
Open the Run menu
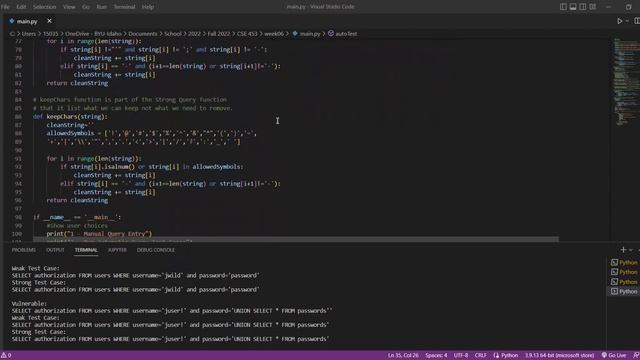click(102, 7)
